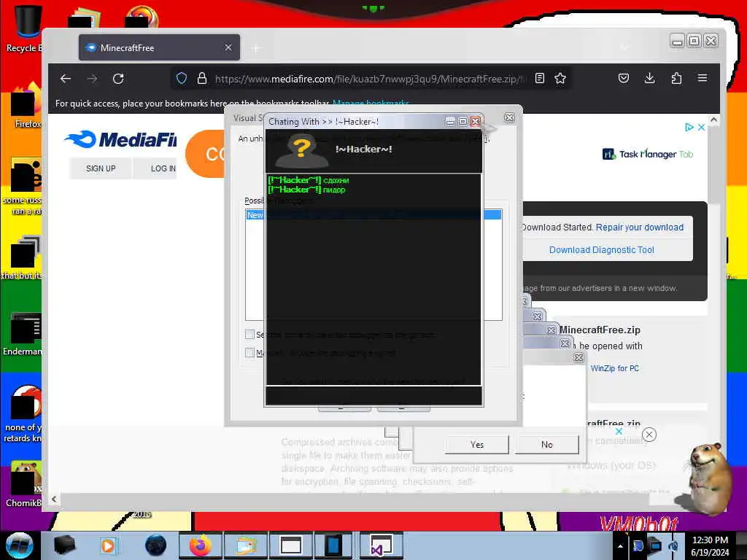The image size is (747, 560).
Task: Close the MinecraftFree tab
Action: tap(228, 47)
